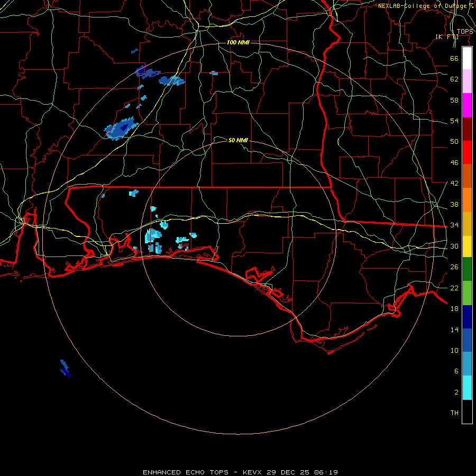The image size is (476, 476).
Task: Select the light blue legend band near 6
Action: click(x=467, y=364)
